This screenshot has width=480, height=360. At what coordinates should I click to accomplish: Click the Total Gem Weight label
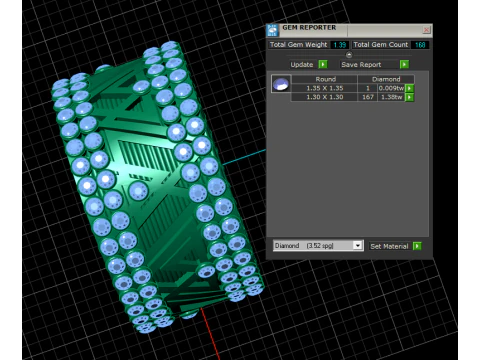[x=298, y=45]
